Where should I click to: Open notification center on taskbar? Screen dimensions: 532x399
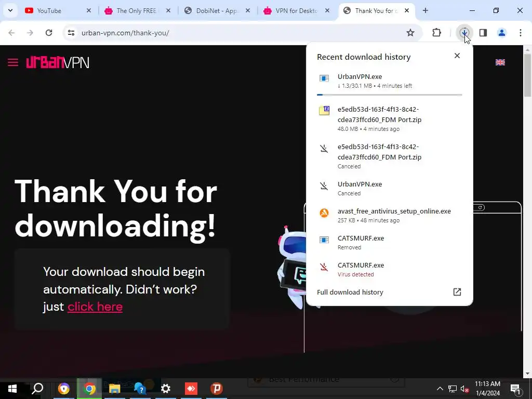(x=515, y=389)
